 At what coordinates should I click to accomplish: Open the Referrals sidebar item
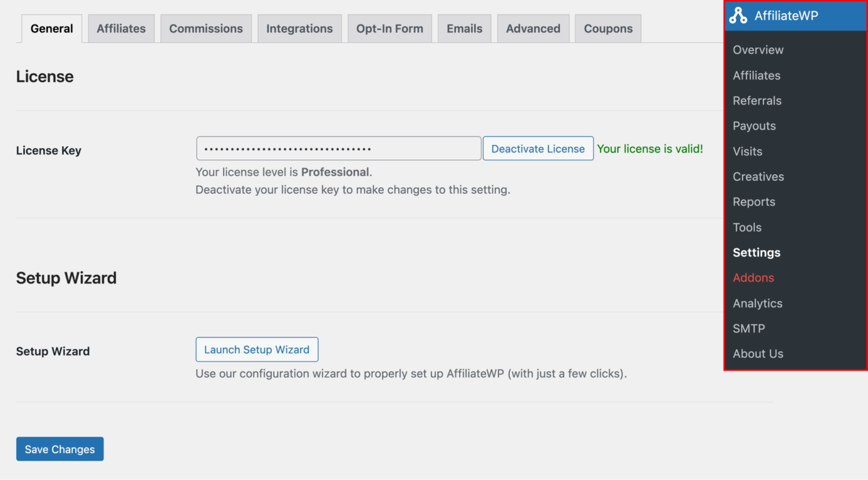coord(757,100)
